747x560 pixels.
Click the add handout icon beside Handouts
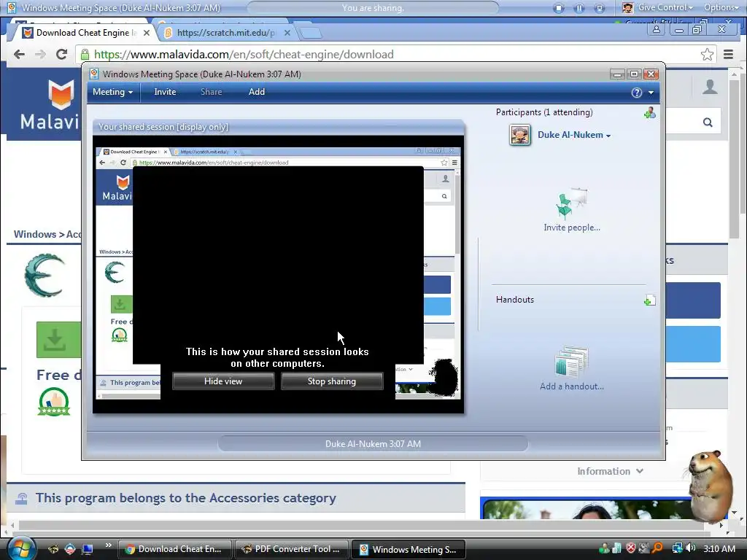click(x=650, y=300)
